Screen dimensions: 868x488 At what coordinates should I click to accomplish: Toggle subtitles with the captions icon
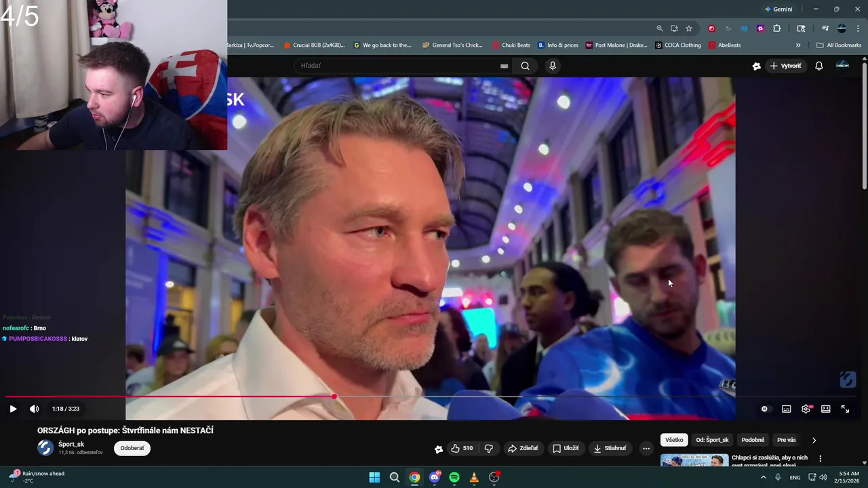click(786, 409)
